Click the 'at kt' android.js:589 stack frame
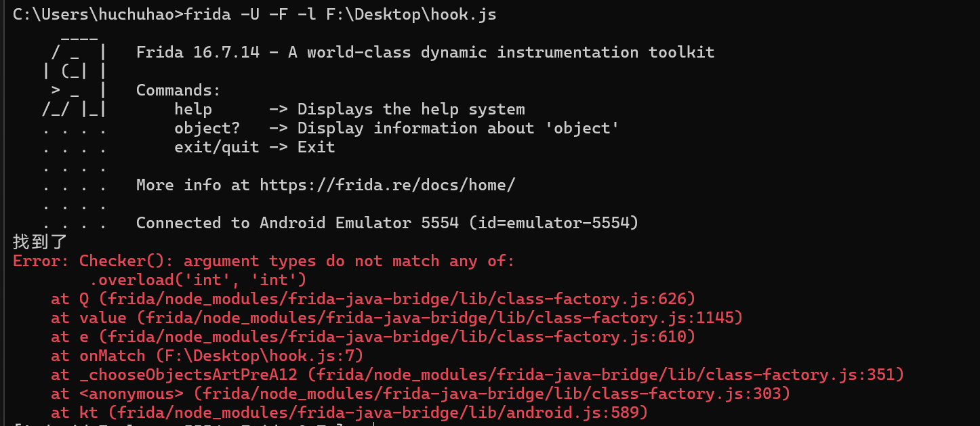 [x=350, y=412]
